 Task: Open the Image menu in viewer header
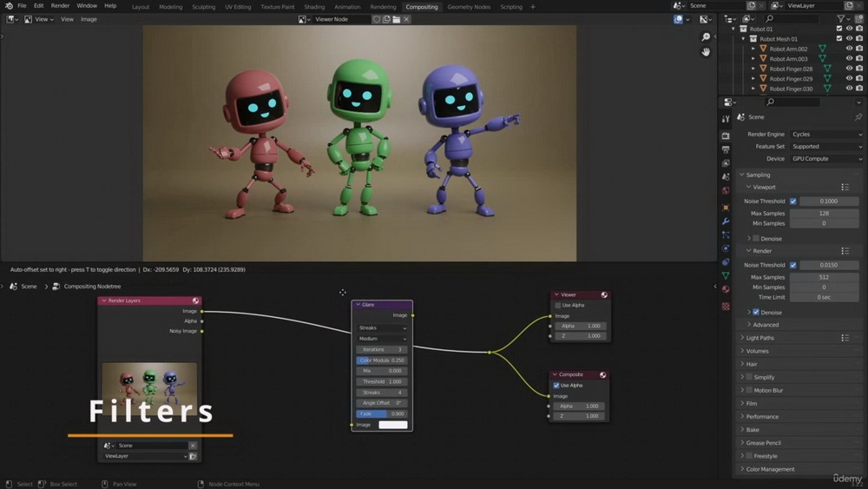(x=89, y=19)
